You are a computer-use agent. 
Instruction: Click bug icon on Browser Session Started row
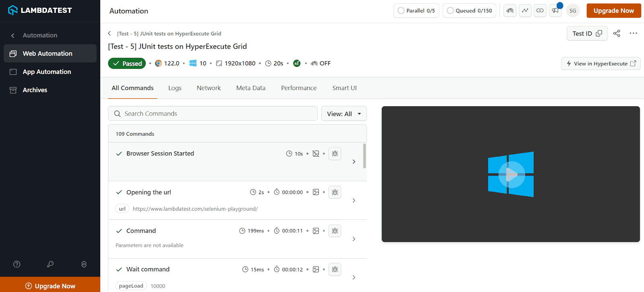[335, 153]
